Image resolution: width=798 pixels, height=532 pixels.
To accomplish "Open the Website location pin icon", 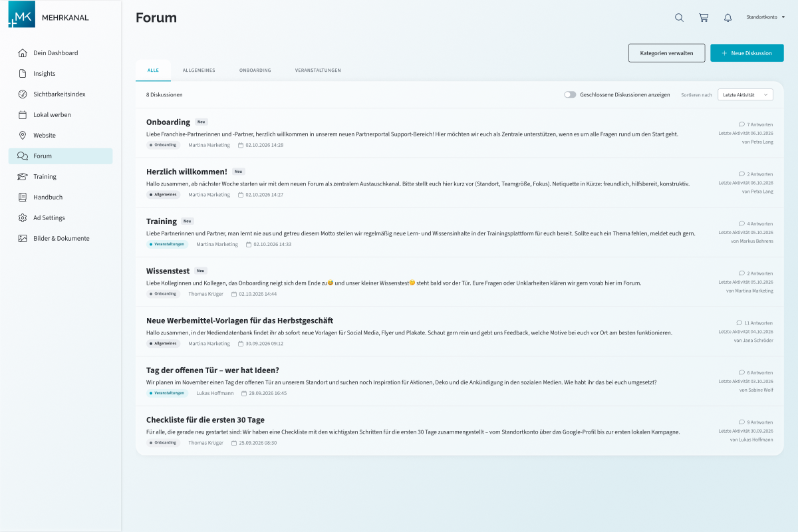I will click(23, 136).
